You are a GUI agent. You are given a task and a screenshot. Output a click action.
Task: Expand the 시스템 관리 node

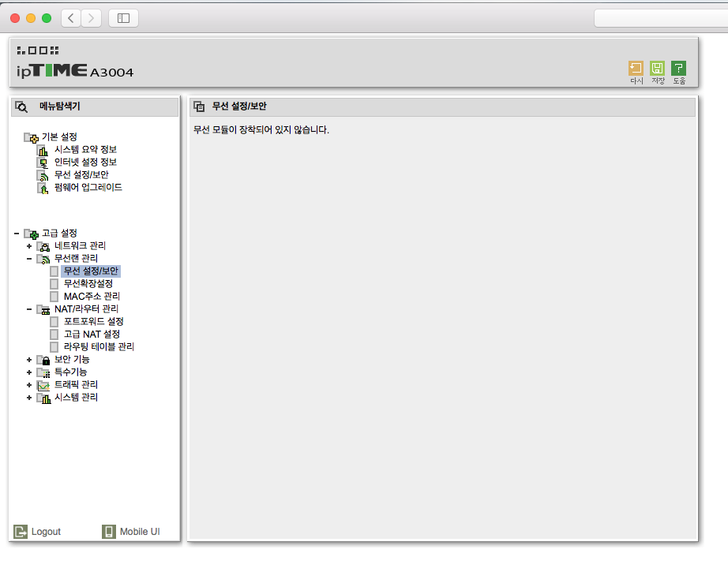(x=29, y=398)
